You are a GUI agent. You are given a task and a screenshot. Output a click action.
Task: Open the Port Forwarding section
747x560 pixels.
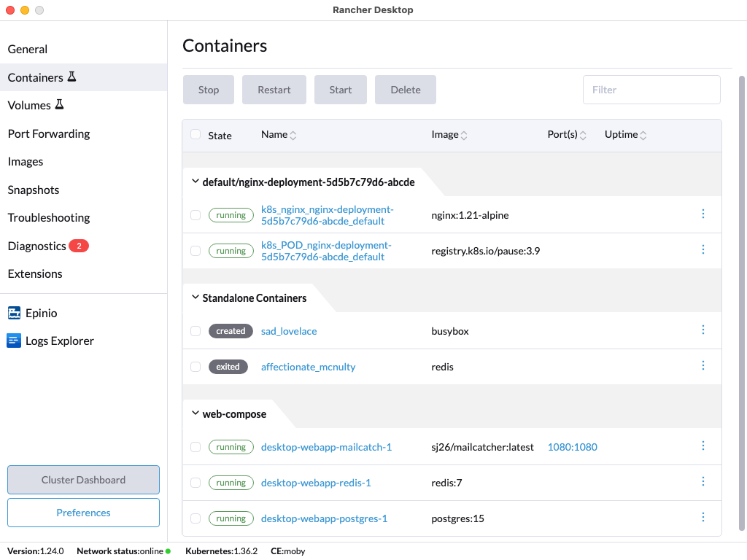coord(83,134)
